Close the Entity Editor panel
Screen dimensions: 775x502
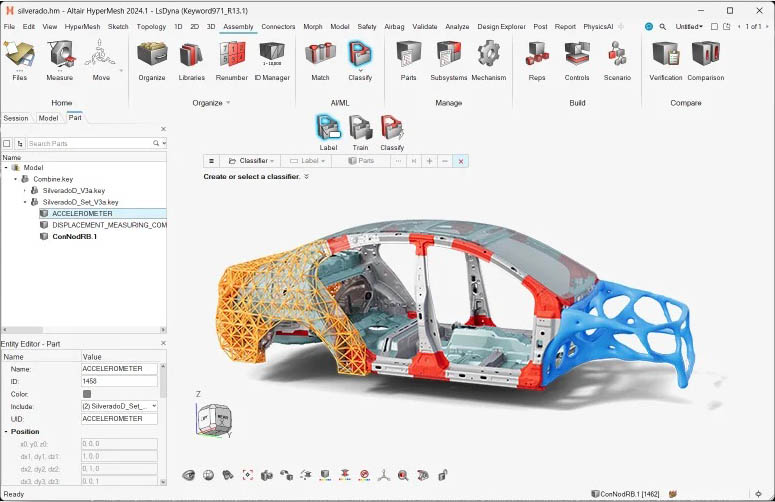(163, 343)
